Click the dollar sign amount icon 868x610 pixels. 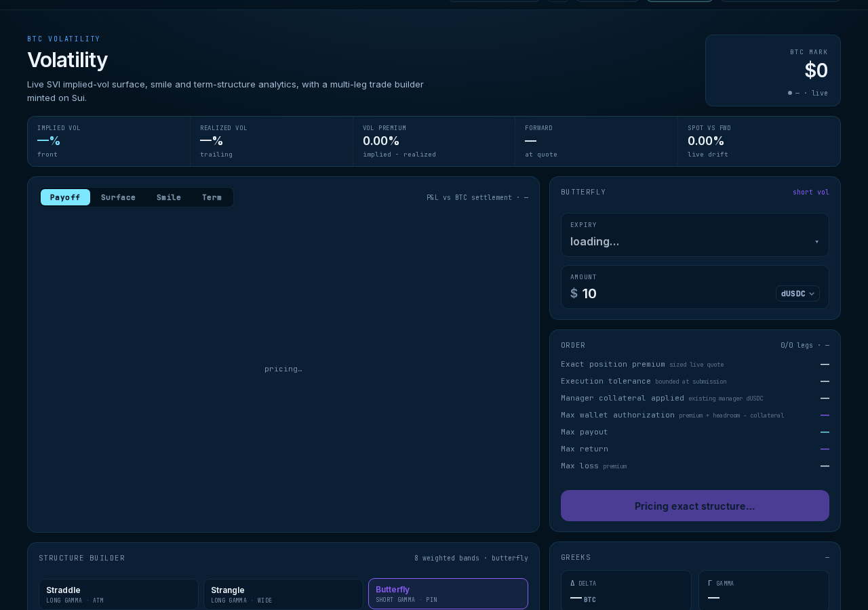point(574,293)
